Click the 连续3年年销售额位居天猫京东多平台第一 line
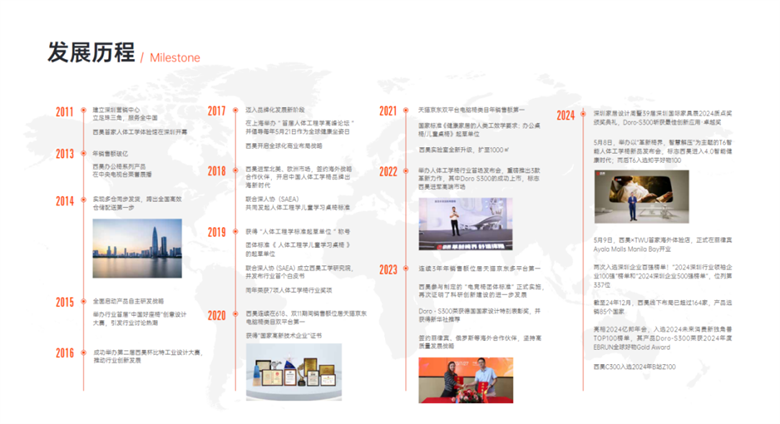 [480, 269]
